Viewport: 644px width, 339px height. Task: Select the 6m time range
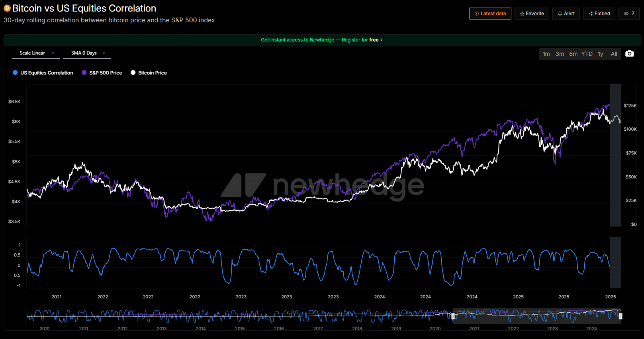coord(573,54)
